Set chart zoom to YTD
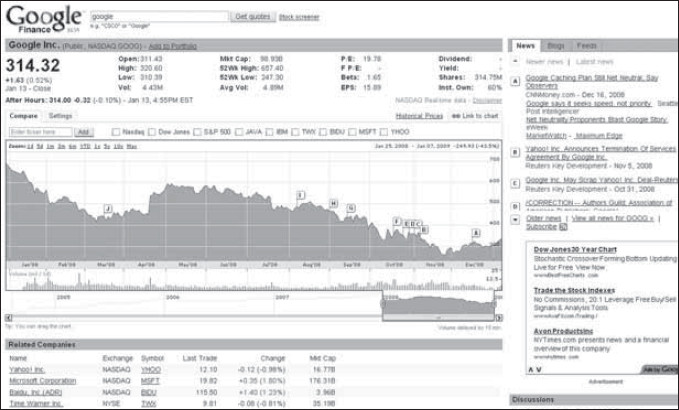The image size is (679, 410). coord(85,146)
